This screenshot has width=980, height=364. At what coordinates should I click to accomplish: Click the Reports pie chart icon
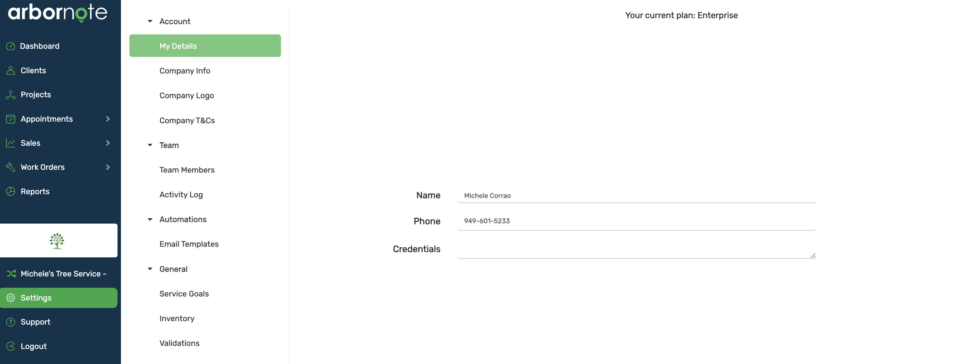click(x=11, y=191)
